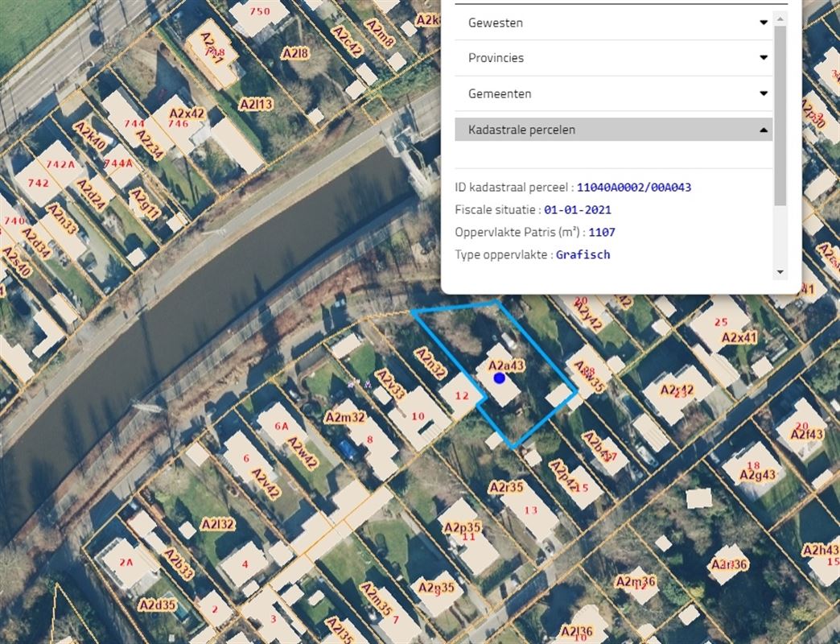Collapse the Kadastrale percelen section arrow
Screen dimensions: 840x644
click(x=764, y=130)
